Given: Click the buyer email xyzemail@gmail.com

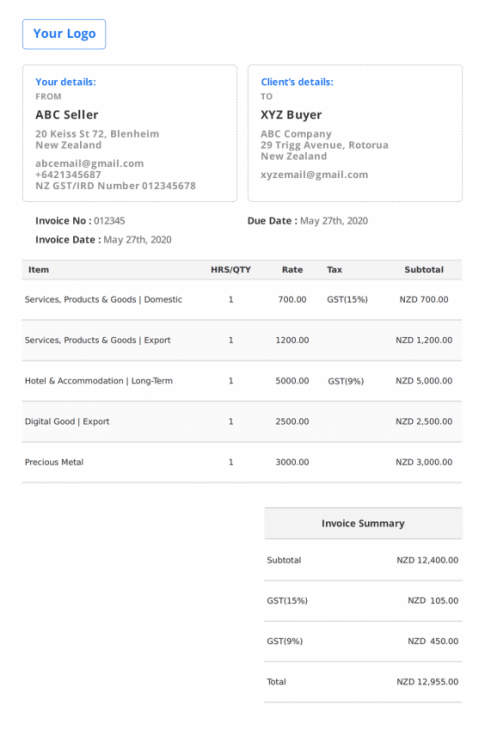Looking at the screenshot, I should point(314,175).
